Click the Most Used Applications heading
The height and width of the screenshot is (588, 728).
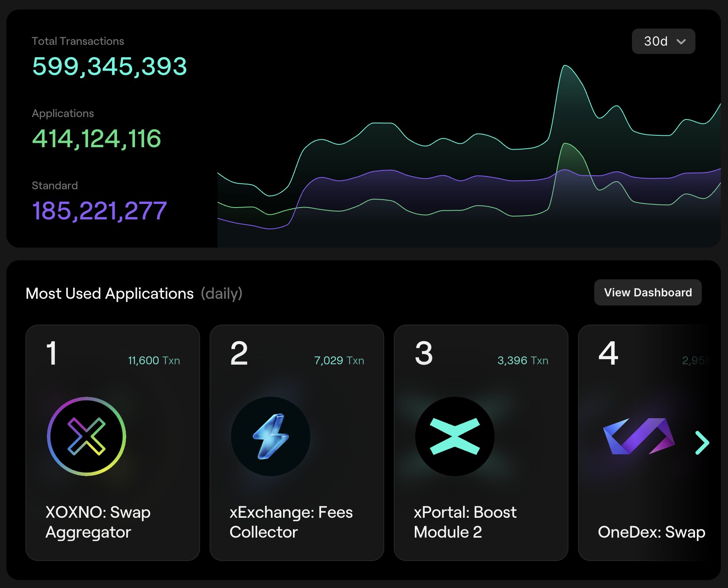(110, 294)
